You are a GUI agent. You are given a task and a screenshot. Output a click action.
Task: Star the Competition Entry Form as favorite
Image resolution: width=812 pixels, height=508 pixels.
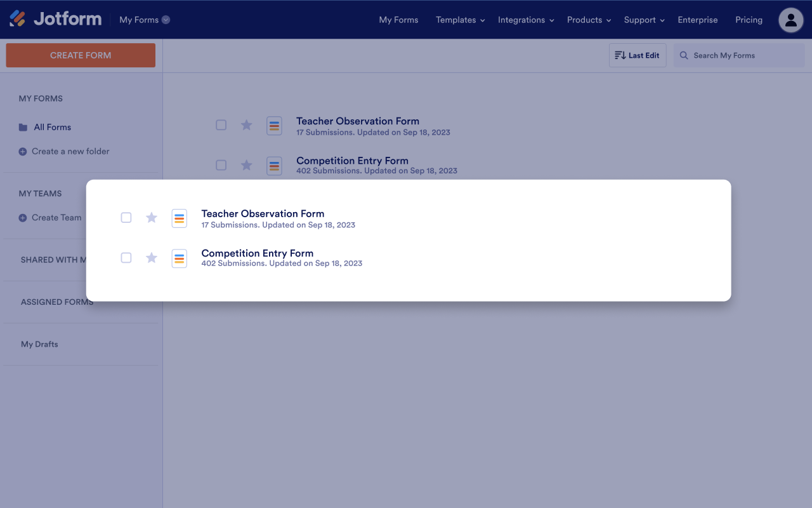[151, 258]
